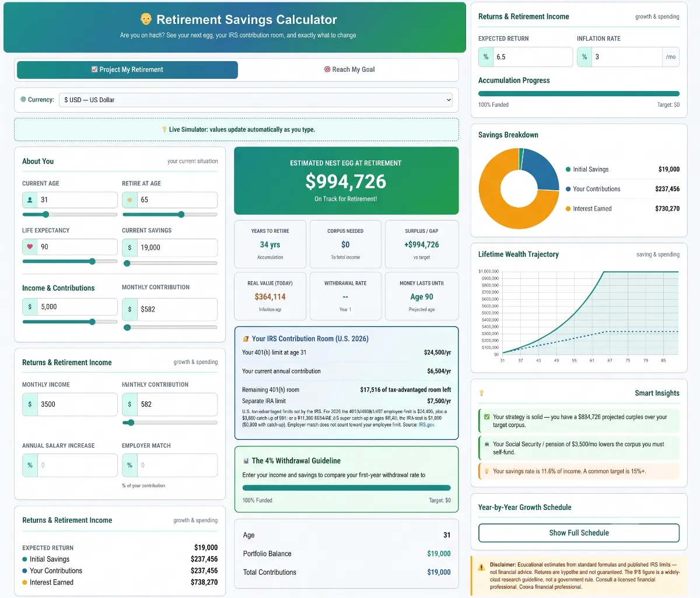The width and height of the screenshot is (700, 598).
Task: Click the Inflation Rate input showing 3
Action: pos(627,57)
